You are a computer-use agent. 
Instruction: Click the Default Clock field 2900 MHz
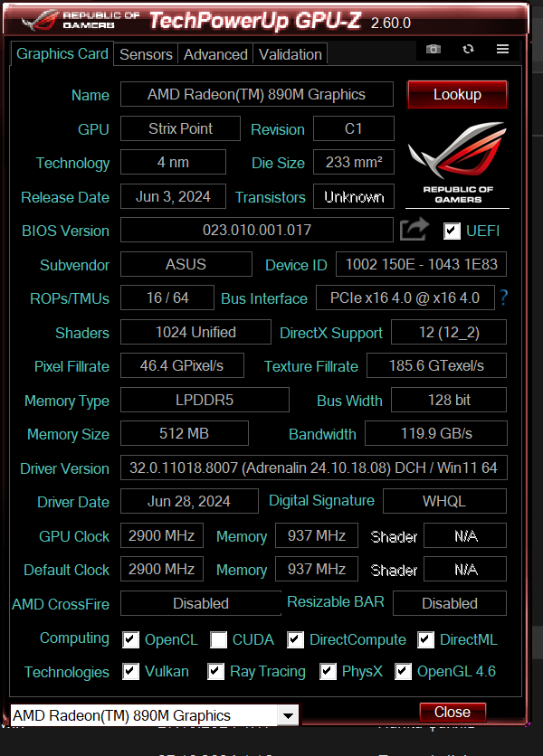[162, 569]
